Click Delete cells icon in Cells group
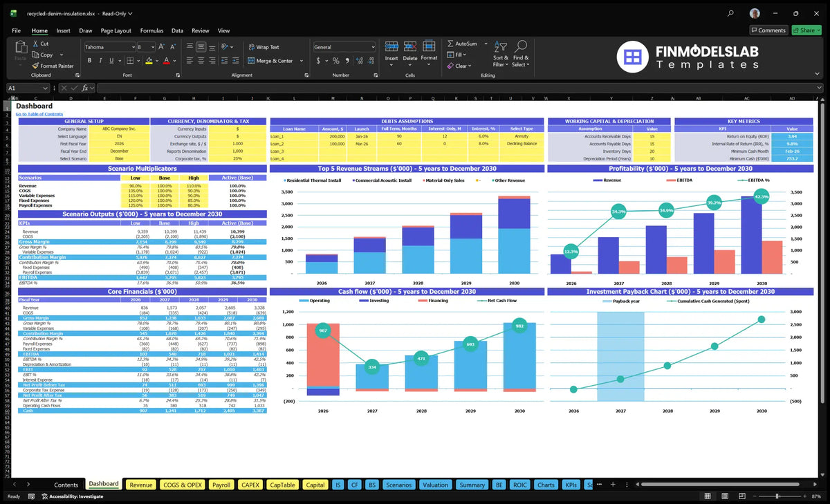Image resolution: width=830 pixels, height=504 pixels. [410, 46]
